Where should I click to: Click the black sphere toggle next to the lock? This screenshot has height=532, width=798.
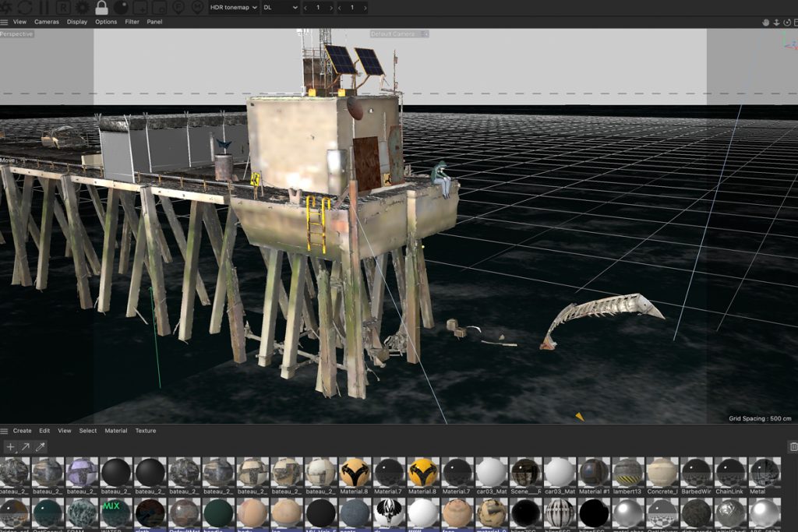pyautogui.click(x=121, y=7)
